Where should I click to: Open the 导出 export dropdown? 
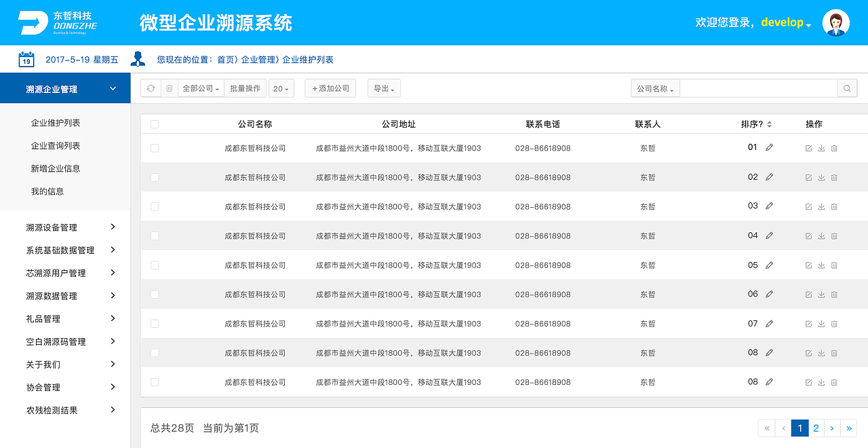[x=384, y=88]
